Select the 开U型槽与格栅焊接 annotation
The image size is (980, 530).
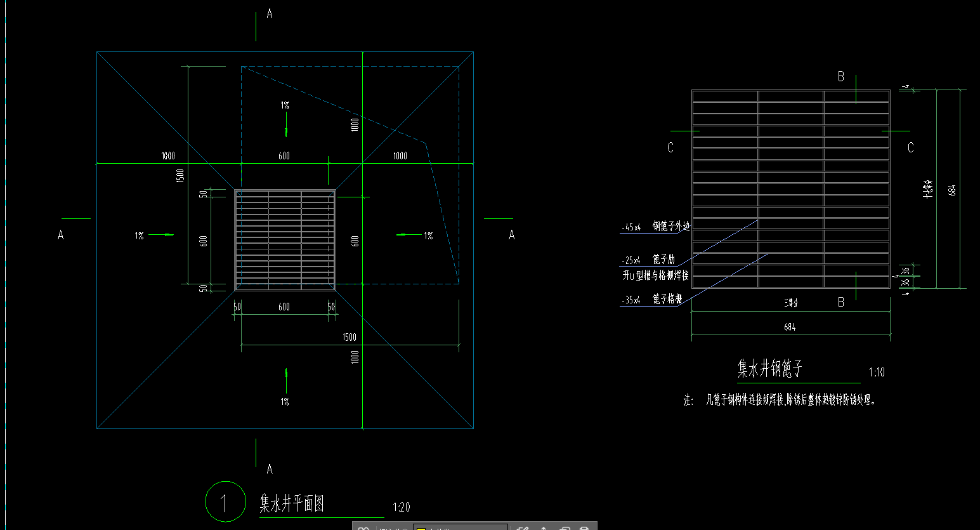click(x=655, y=275)
